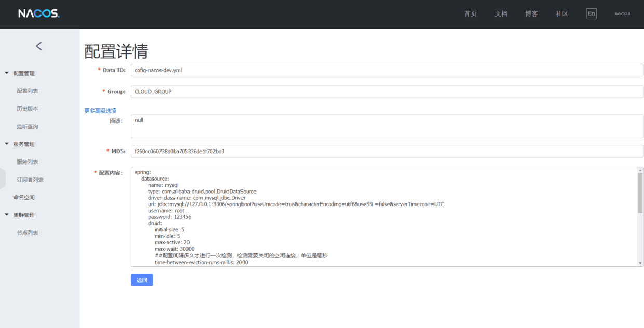
Task: Click the 'name: mysql' line
Action: [163, 185]
